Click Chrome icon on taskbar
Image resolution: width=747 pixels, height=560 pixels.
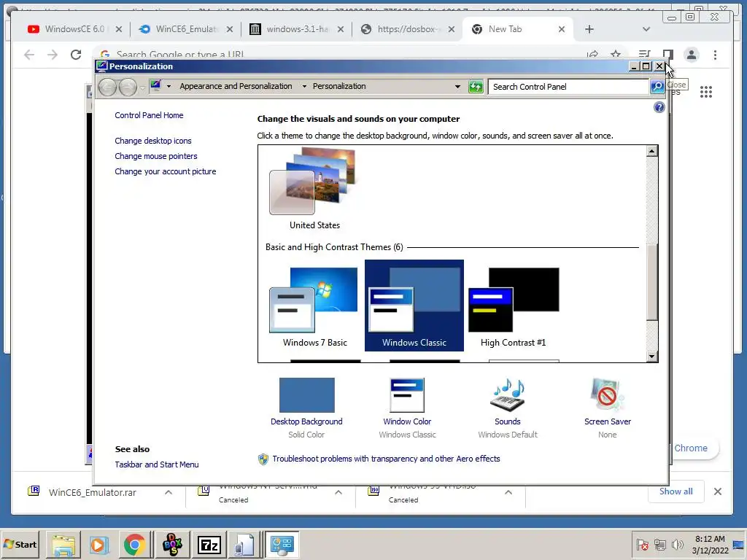pyautogui.click(x=134, y=545)
